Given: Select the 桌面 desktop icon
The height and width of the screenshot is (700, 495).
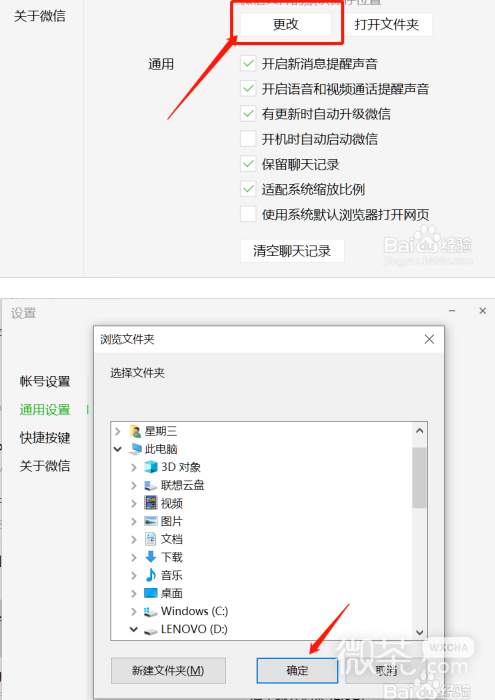Looking at the screenshot, I should [x=151, y=593].
